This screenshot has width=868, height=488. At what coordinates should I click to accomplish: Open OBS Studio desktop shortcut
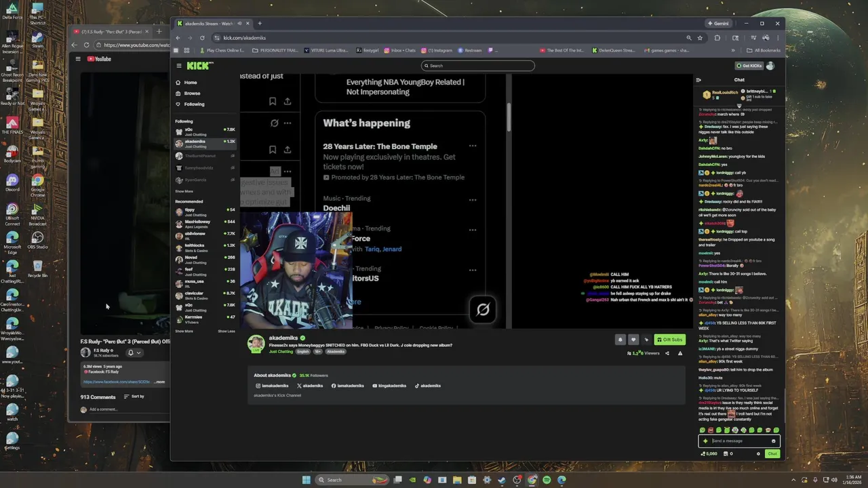(37, 241)
